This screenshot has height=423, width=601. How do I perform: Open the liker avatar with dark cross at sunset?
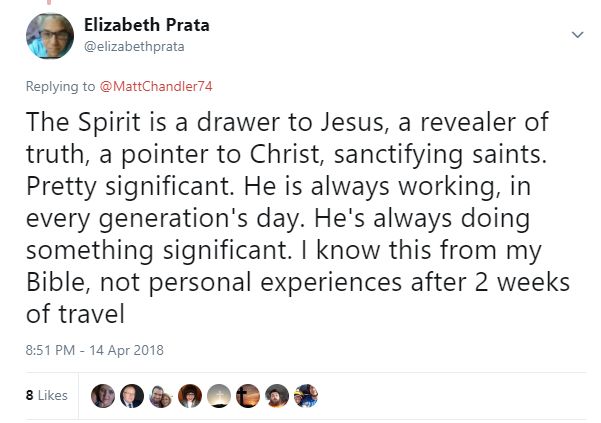coord(248,395)
